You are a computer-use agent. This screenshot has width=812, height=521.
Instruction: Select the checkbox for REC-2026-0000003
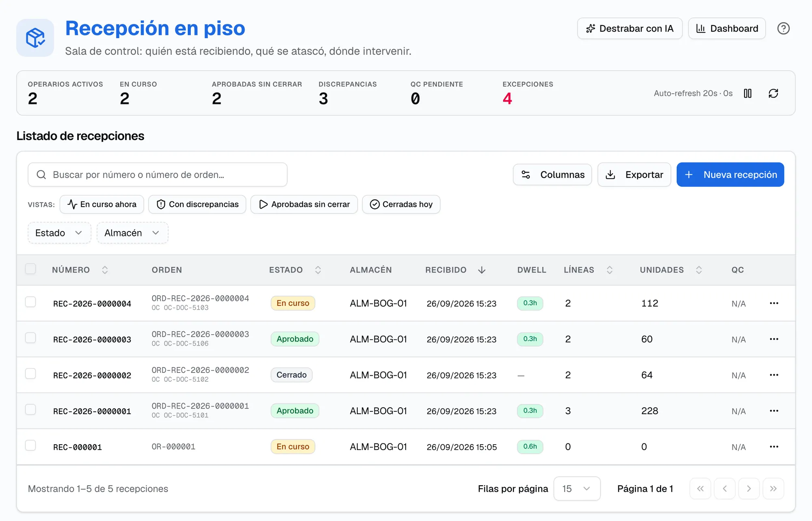coord(30,338)
